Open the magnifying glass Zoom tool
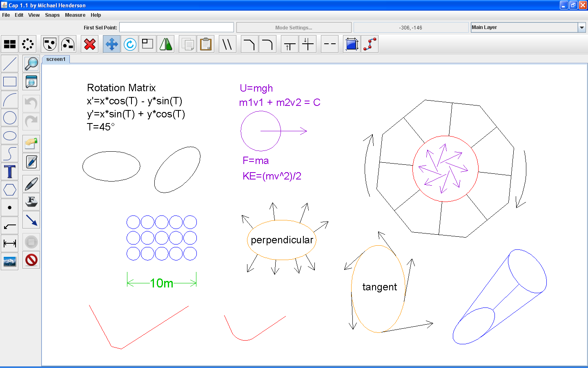 pos(31,64)
